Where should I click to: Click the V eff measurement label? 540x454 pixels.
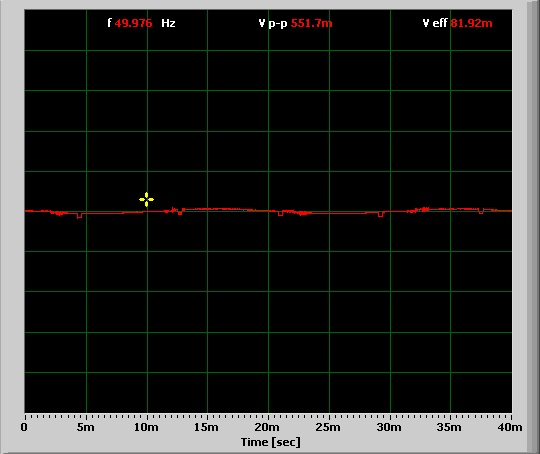[435, 23]
